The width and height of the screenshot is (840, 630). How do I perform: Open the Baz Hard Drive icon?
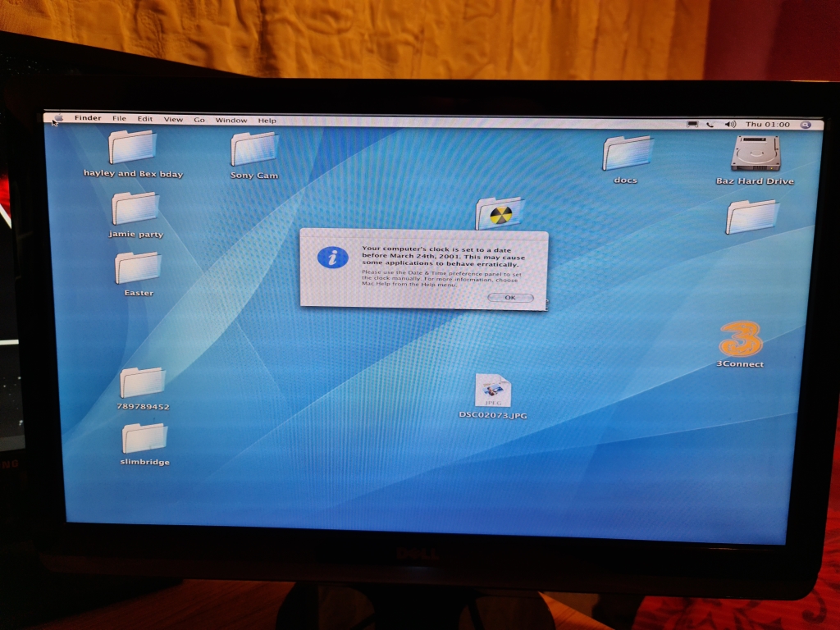[x=756, y=155]
